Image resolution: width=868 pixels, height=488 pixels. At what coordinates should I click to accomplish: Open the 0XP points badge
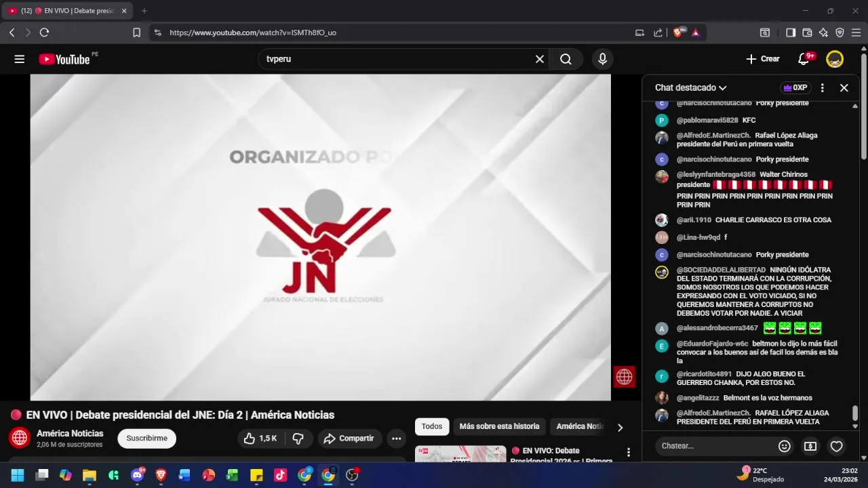pyautogui.click(x=795, y=87)
